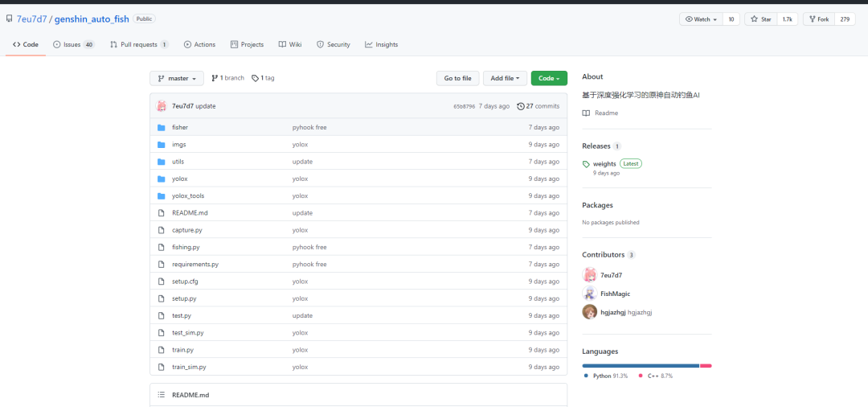Click the 'pyhook free' commit message for fisher
The image size is (868, 407).
(309, 127)
